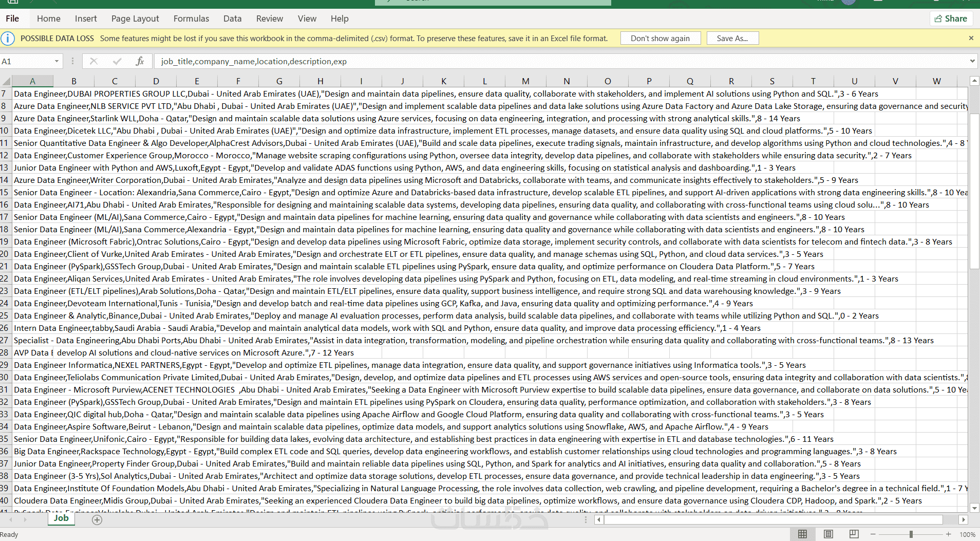Open zoom dialog via 100% label
980x541 pixels.
pos(967,534)
